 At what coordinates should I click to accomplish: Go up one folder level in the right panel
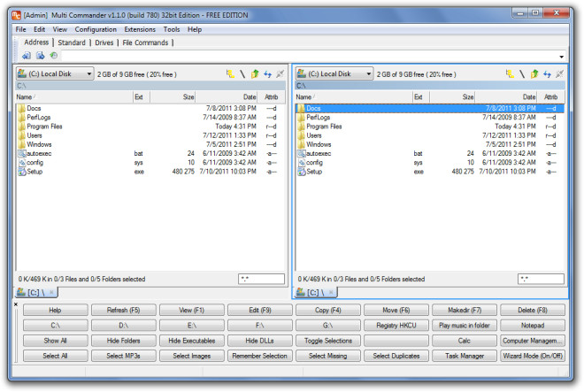pyautogui.click(x=534, y=73)
